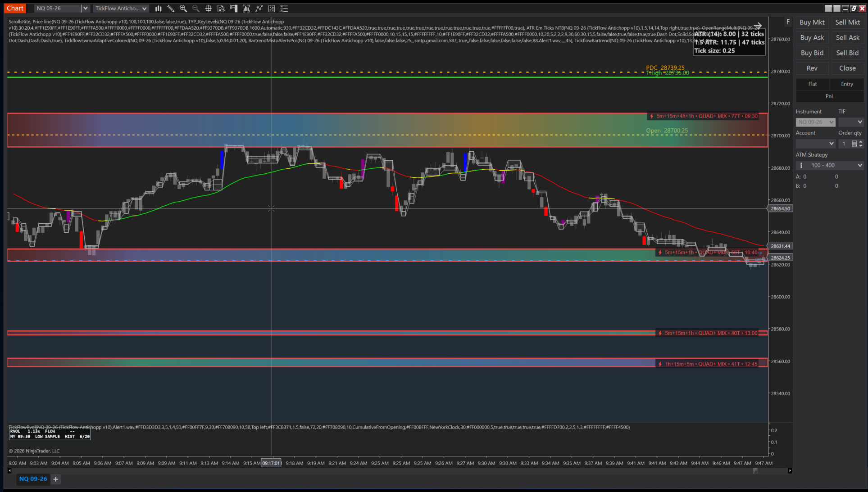Click the Sell Mkt button
The width and height of the screenshot is (868, 492).
coord(847,22)
